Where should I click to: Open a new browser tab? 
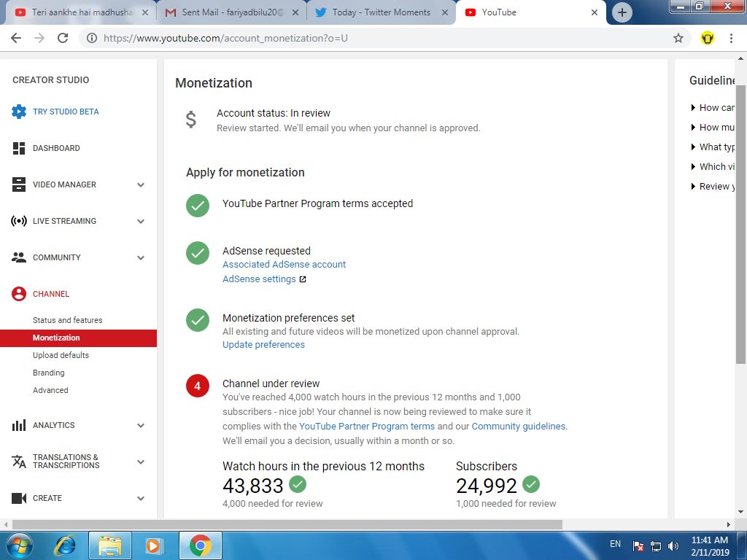622,12
